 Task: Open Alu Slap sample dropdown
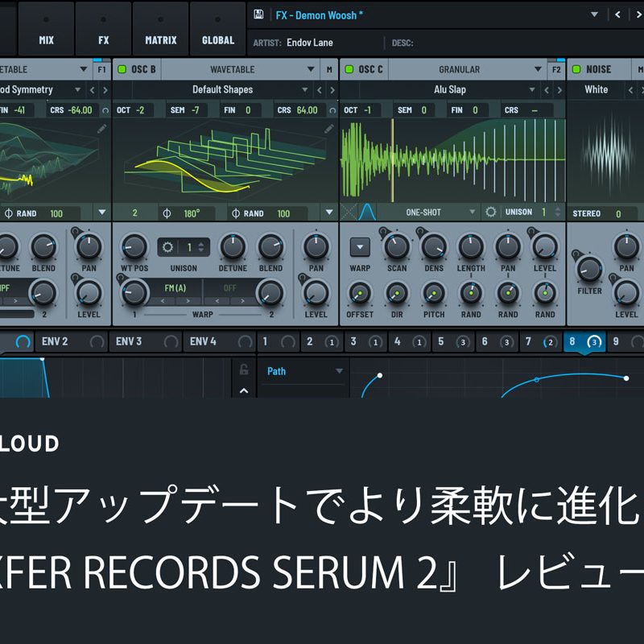(532, 89)
